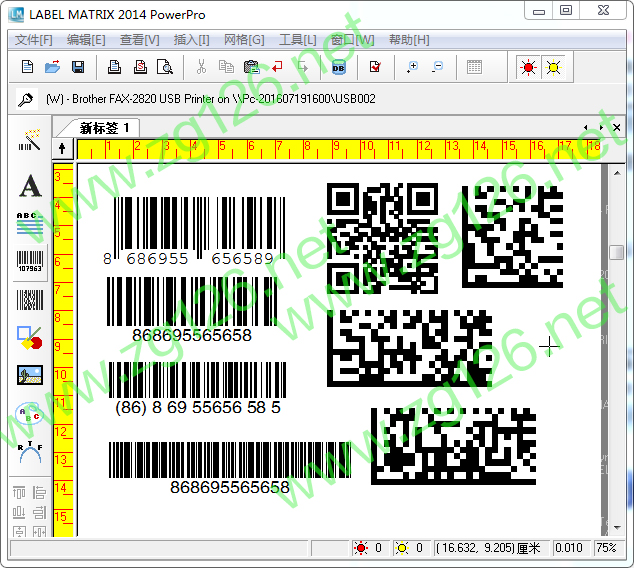Click the 0.010 value in status bar
Viewport: 634px width, 568px height.
569,548
